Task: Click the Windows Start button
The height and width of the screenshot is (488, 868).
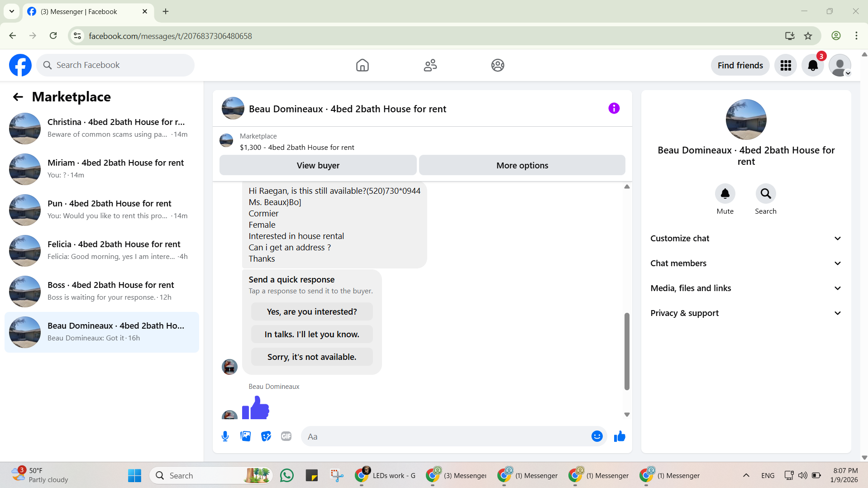Action: pyautogui.click(x=134, y=475)
